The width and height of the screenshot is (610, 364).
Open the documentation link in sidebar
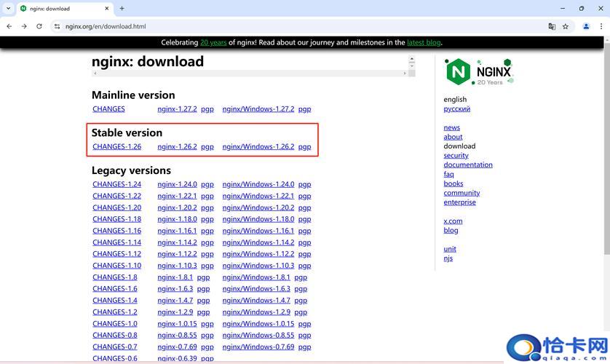point(468,165)
